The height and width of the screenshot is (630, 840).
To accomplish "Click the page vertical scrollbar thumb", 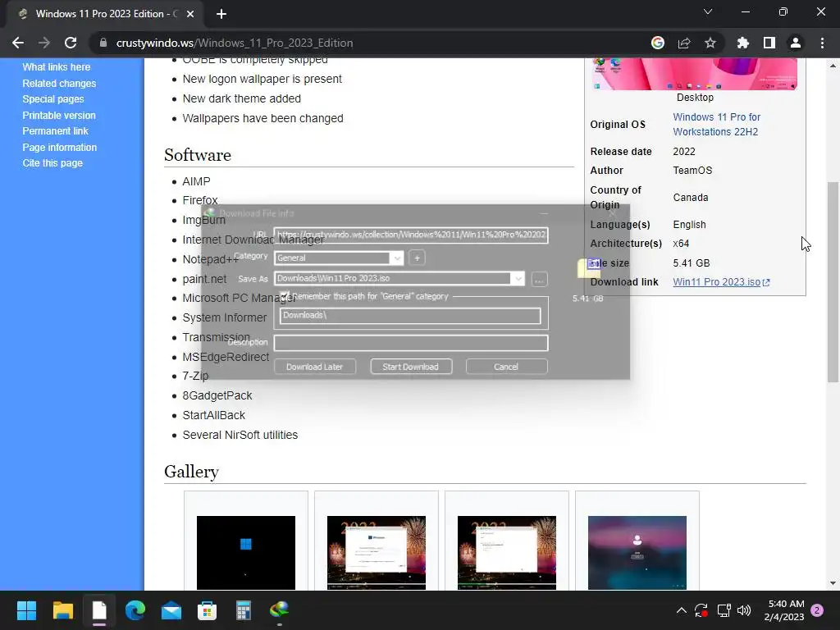I will click(833, 282).
